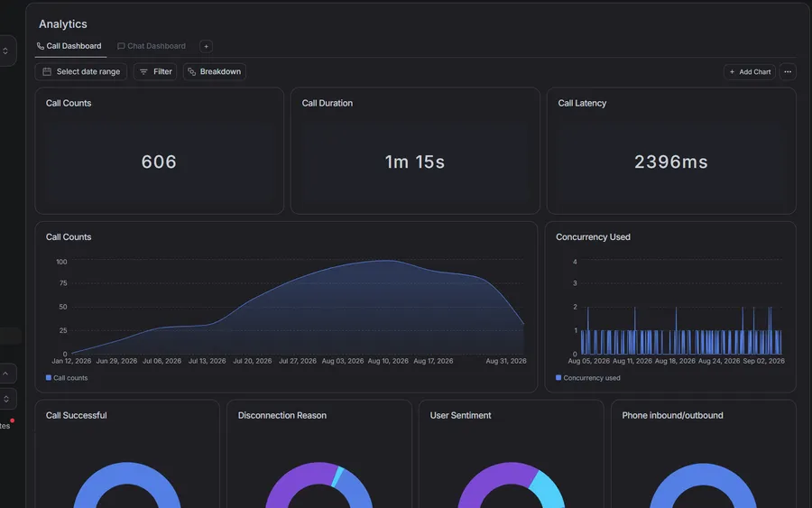Image resolution: width=812 pixels, height=508 pixels.
Task: Click the Call Counts area chart
Action: click(298, 307)
